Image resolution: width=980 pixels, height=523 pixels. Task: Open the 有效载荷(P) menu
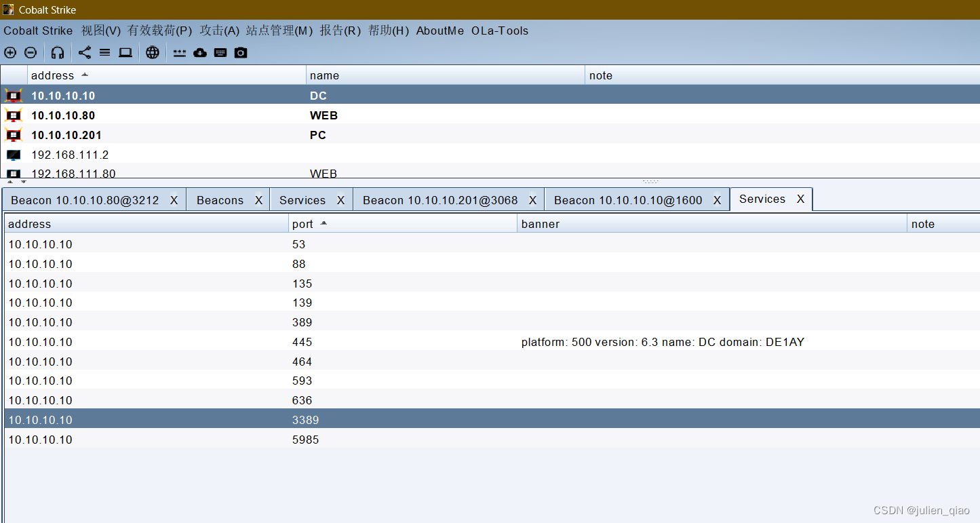(x=160, y=31)
